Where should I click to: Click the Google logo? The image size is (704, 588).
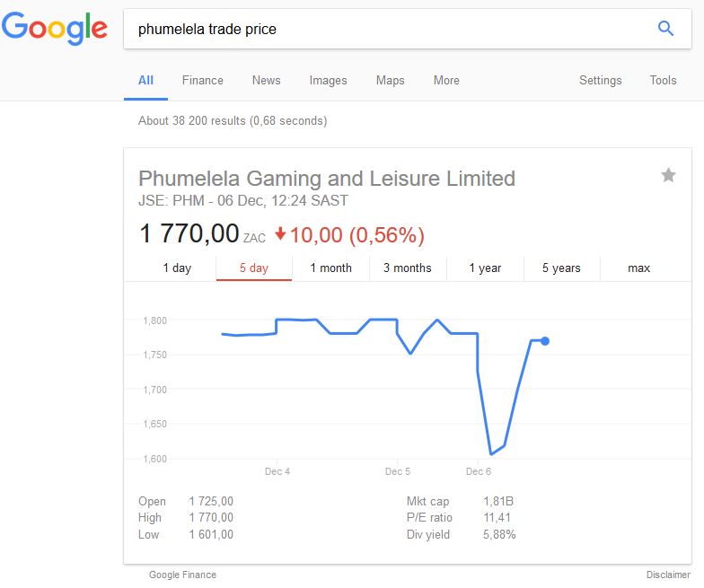[55, 29]
